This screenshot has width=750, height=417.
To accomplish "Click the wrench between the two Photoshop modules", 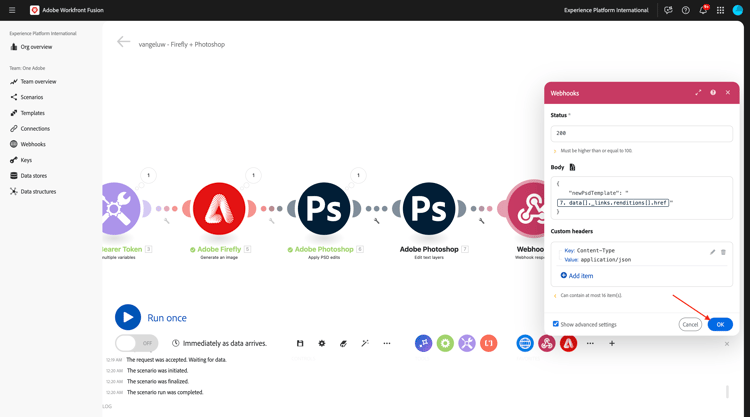I will 376,221.
